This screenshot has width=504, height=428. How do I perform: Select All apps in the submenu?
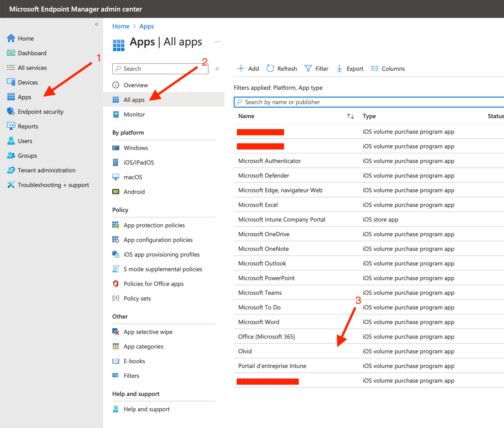coord(164,99)
